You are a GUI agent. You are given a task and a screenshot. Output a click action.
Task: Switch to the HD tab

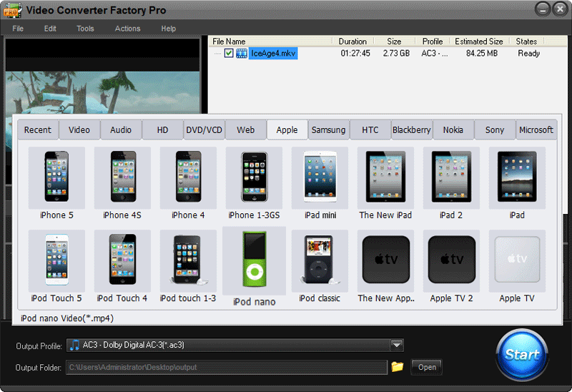coord(162,130)
